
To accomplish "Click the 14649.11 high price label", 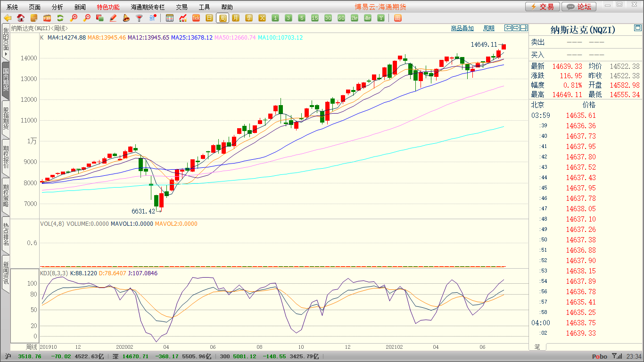I will (x=484, y=44).
